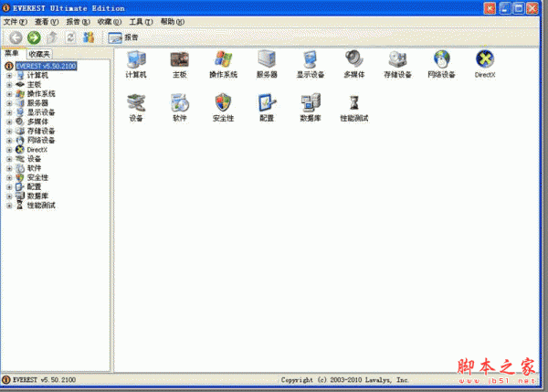Select 软件 in the tree
The width and height of the screenshot is (548, 392).
[x=35, y=168]
